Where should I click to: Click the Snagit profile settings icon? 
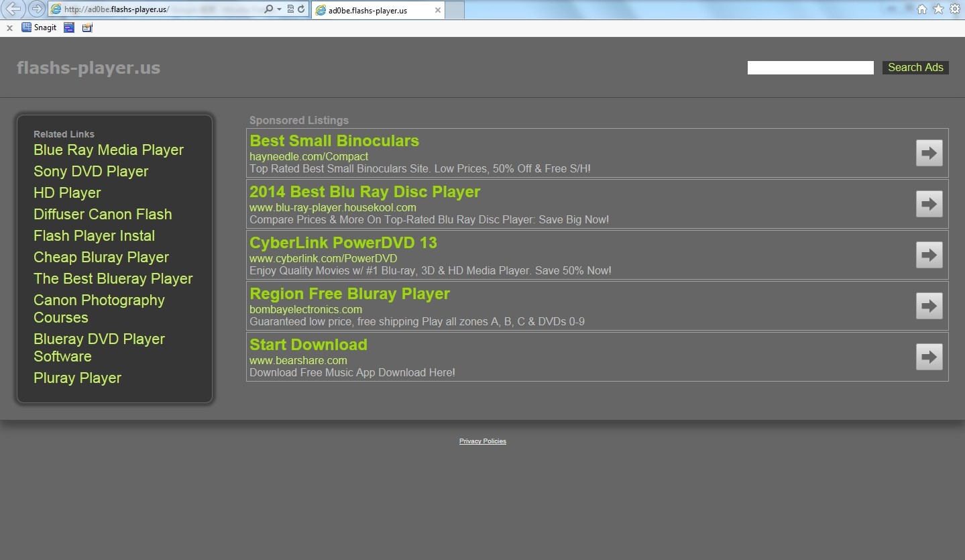tap(87, 27)
